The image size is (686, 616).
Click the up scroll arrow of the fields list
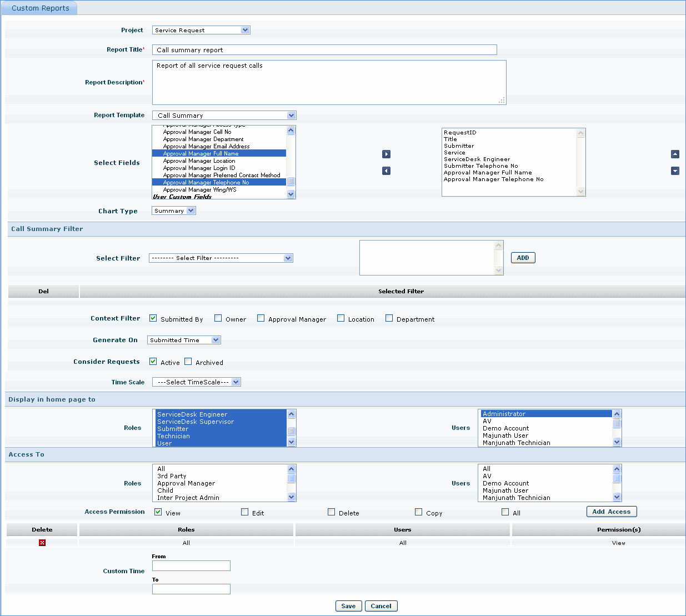[x=291, y=130]
